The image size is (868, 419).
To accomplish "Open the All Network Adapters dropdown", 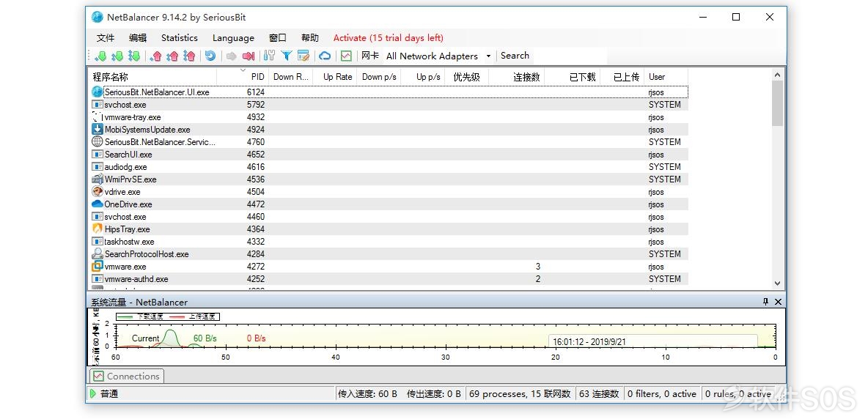I will pyautogui.click(x=438, y=56).
